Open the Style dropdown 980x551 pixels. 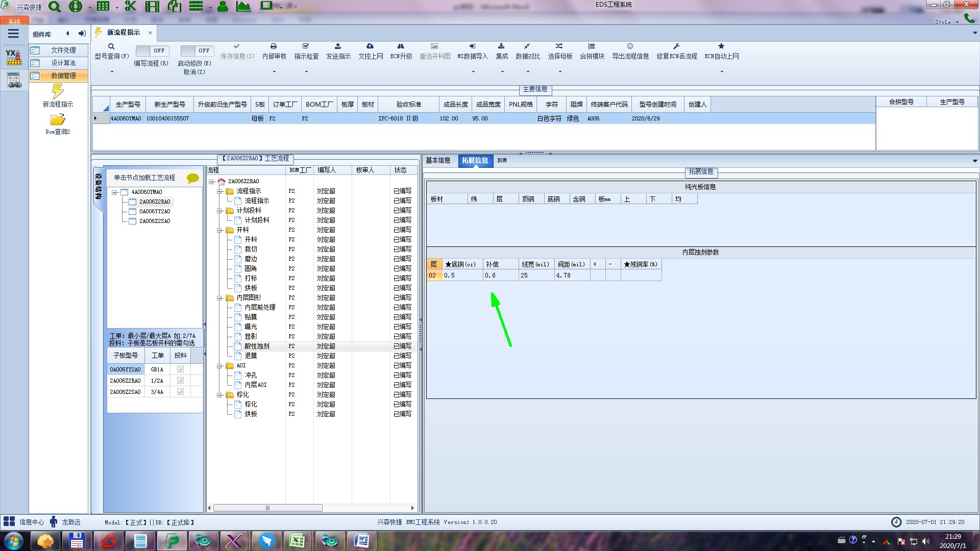tap(946, 22)
